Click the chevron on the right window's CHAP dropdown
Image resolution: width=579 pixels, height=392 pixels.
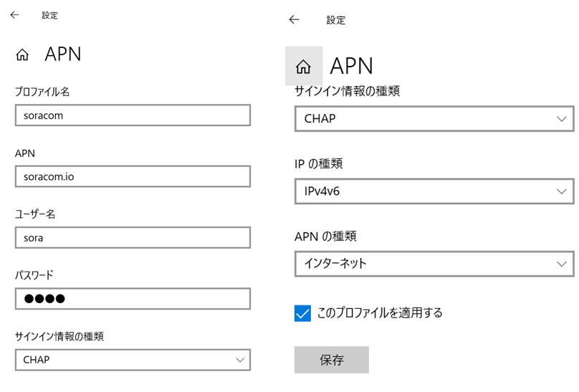(561, 119)
